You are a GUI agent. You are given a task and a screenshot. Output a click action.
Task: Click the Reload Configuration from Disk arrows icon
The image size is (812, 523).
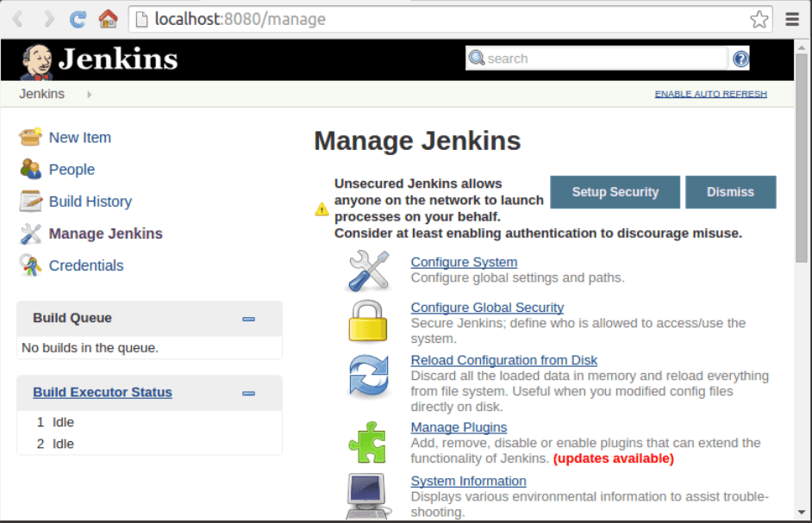pyautogui.click(x=367, y=377)
